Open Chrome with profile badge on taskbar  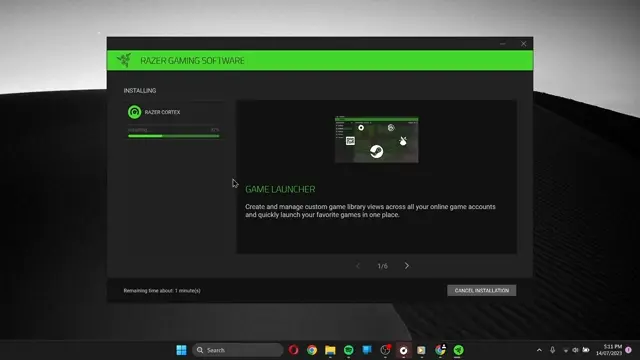(x=440, y=350)
